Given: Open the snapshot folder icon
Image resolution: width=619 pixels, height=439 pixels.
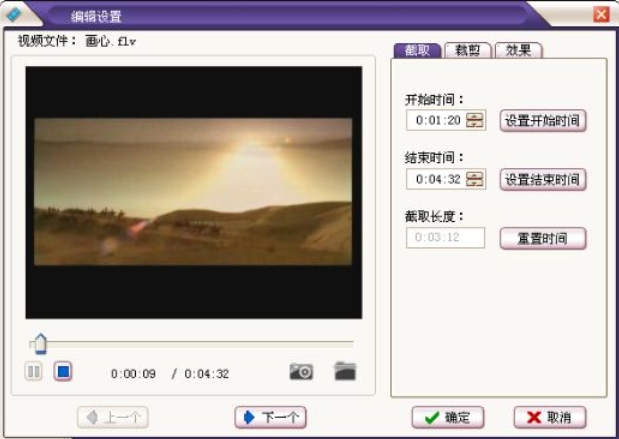Looking at the screenshot, I should pos(345,371).
